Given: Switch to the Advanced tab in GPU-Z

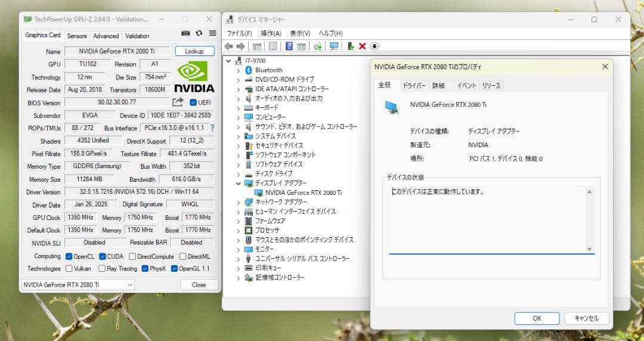Looking at the screenshot, I should 106,36.
